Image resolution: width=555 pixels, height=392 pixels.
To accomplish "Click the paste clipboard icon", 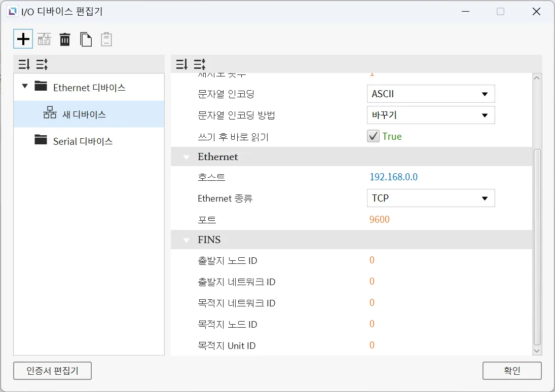I will [x=106, y=39].
